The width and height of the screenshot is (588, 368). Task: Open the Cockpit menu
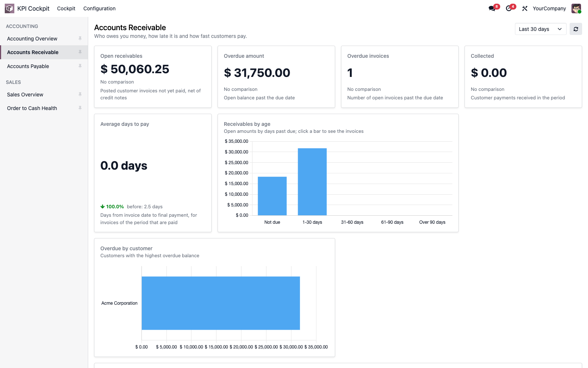click(66, 8)
